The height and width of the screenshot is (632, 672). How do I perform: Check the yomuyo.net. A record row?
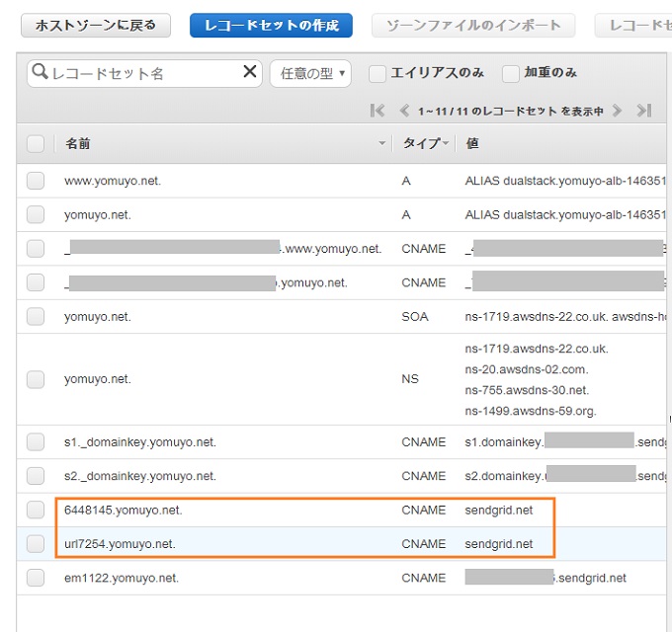point(36,214)
